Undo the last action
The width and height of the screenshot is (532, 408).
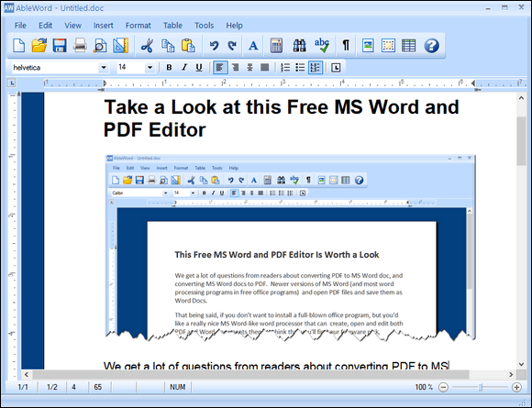pos(214,46)
